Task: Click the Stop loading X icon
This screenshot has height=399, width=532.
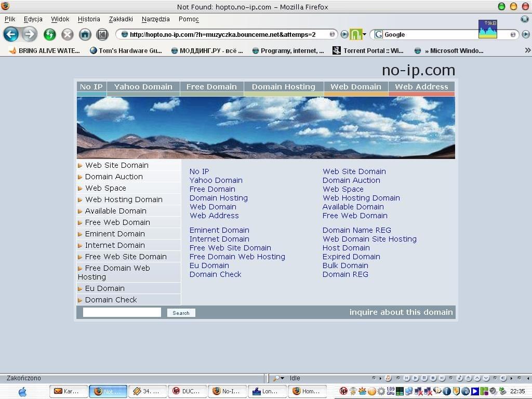Action: pyautogui.click(x=67, y=34)
